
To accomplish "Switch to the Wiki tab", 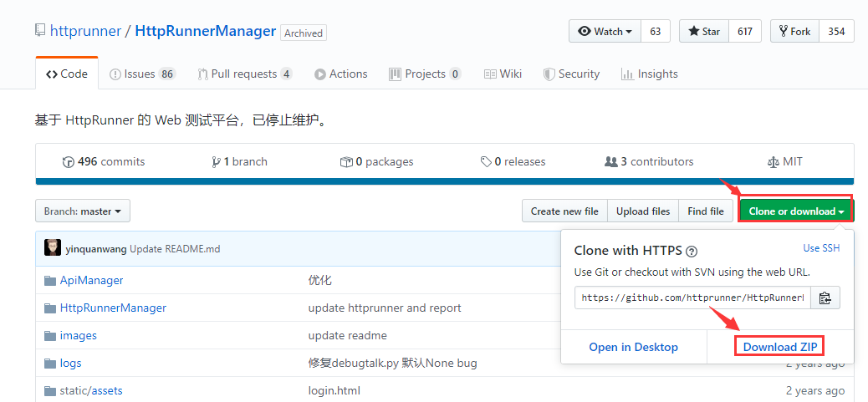I will (503, 74).
